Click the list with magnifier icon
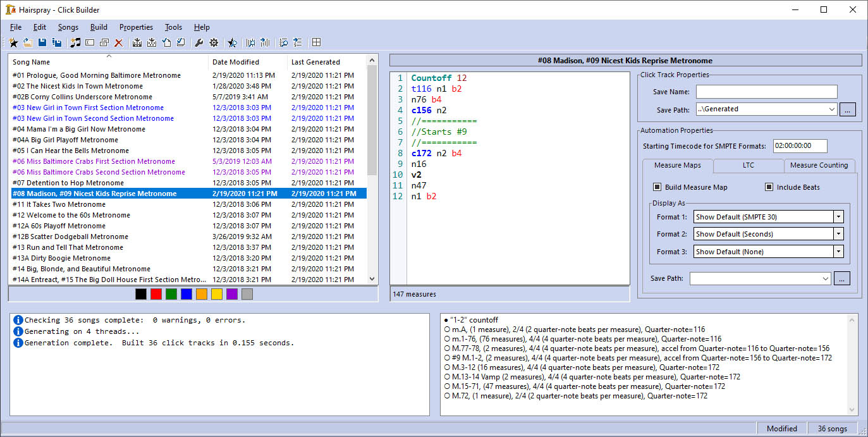 (x=283, y=42)
